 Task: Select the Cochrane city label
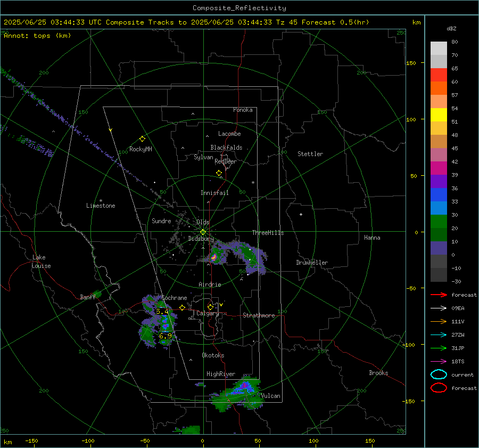(x=174, y=298)
